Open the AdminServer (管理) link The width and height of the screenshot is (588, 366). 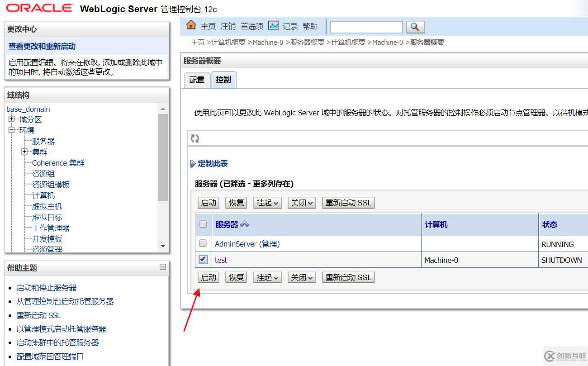(247, 244)
